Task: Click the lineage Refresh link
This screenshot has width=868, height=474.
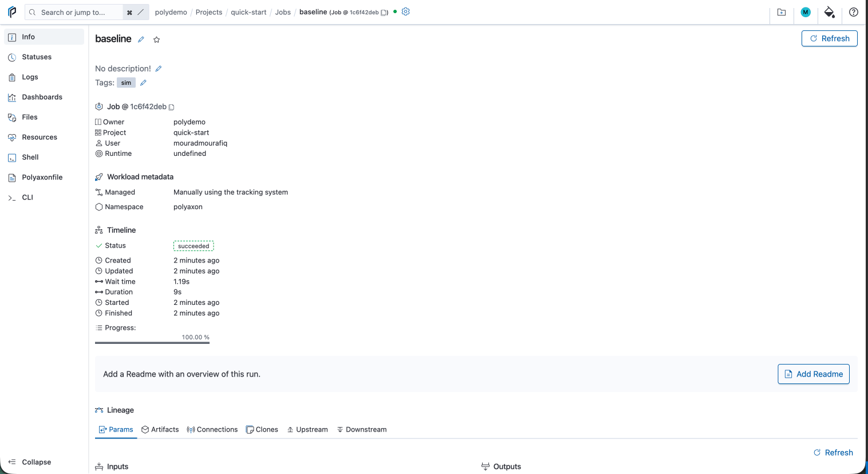Action: pos(833,452)
